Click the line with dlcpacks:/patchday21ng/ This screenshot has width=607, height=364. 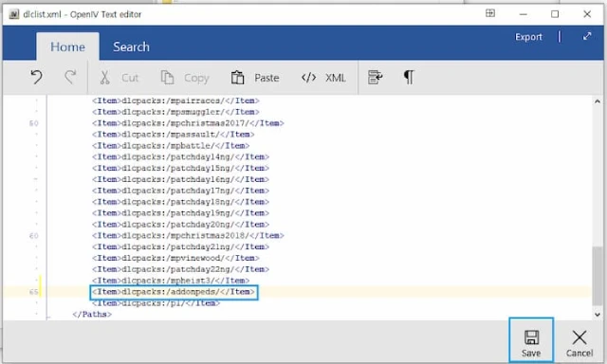coord(180,246)
